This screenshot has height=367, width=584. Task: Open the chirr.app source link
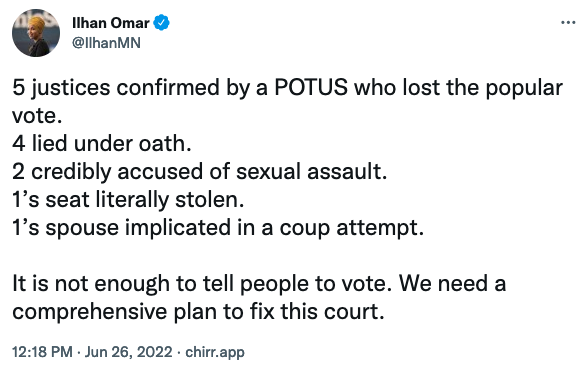215,352
